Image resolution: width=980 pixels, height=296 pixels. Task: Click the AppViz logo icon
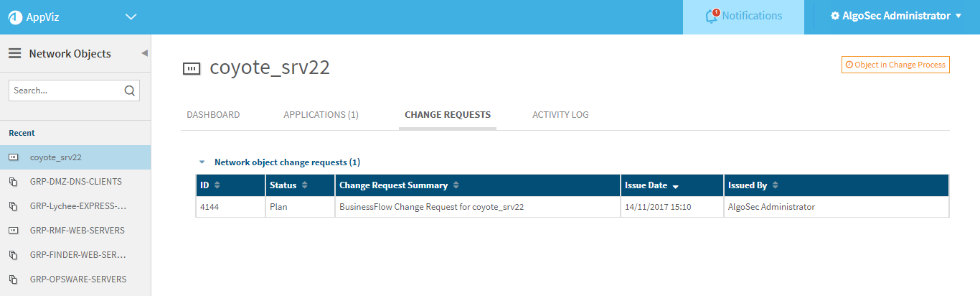[14, 17]
